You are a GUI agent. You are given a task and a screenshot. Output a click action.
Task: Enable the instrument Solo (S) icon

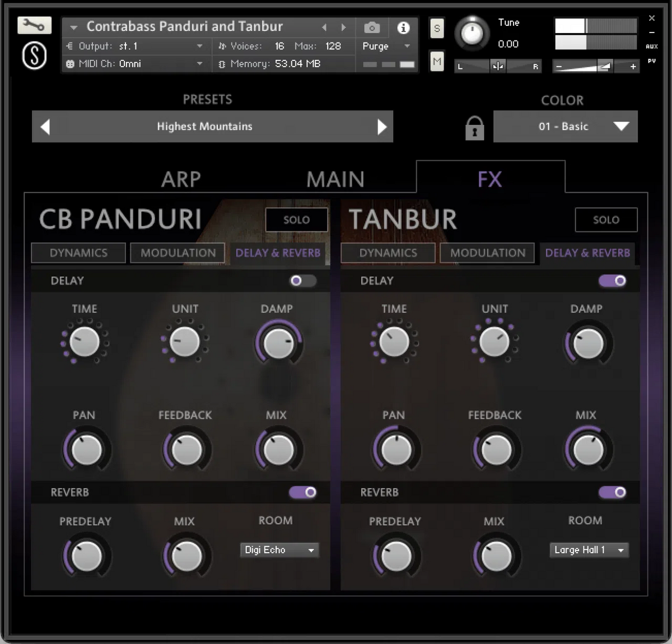point(437,28)
